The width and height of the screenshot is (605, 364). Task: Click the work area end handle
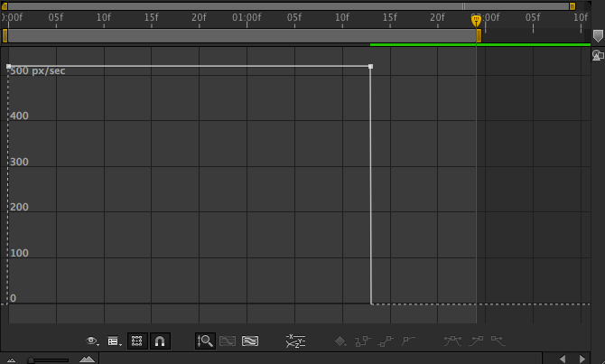point(479,36)
